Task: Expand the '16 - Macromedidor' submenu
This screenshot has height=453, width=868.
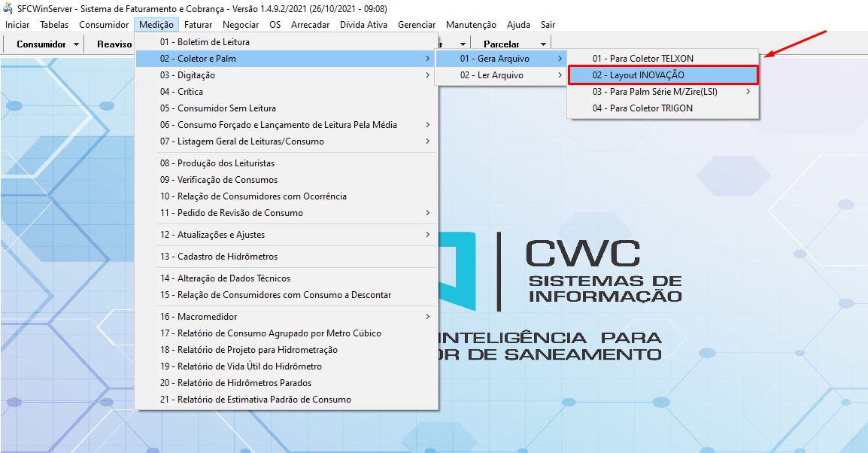Action: click(x=207, y=317)
